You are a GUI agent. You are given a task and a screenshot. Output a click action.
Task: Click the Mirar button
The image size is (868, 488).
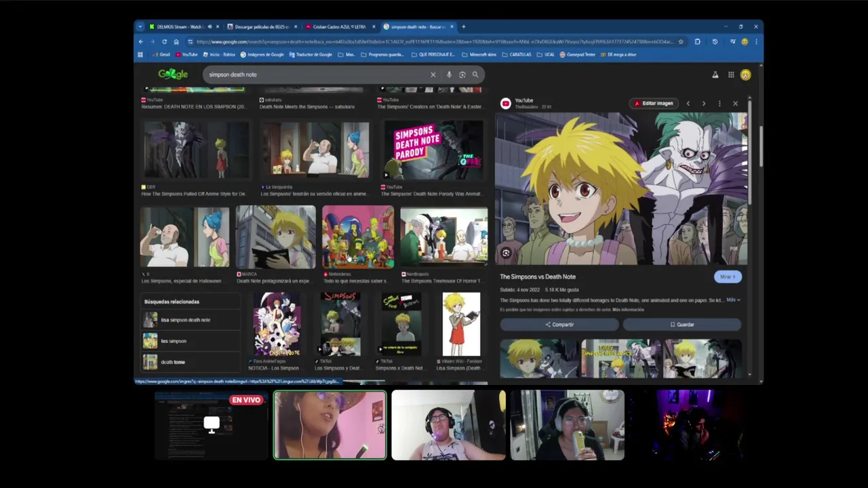pos(728,277)
